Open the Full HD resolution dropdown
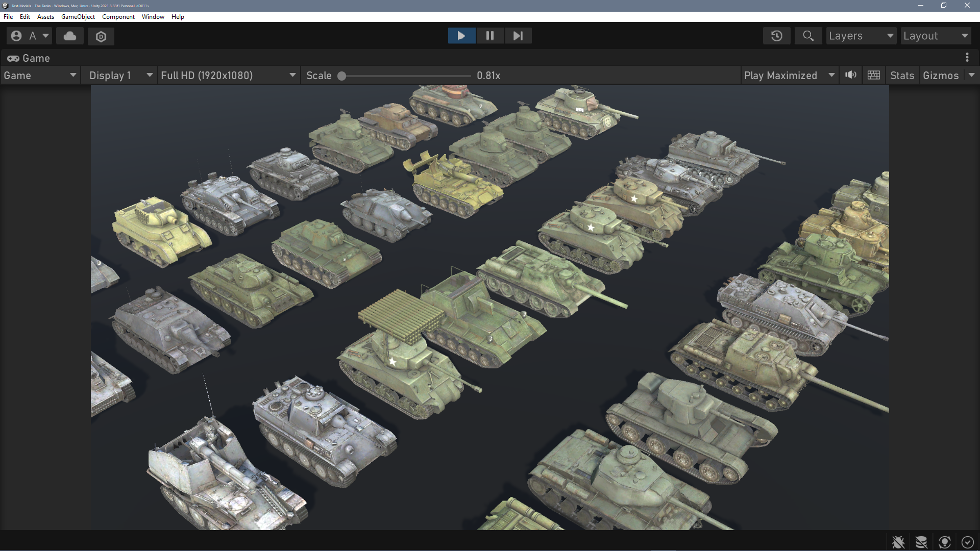 click(x=228, y=76)
